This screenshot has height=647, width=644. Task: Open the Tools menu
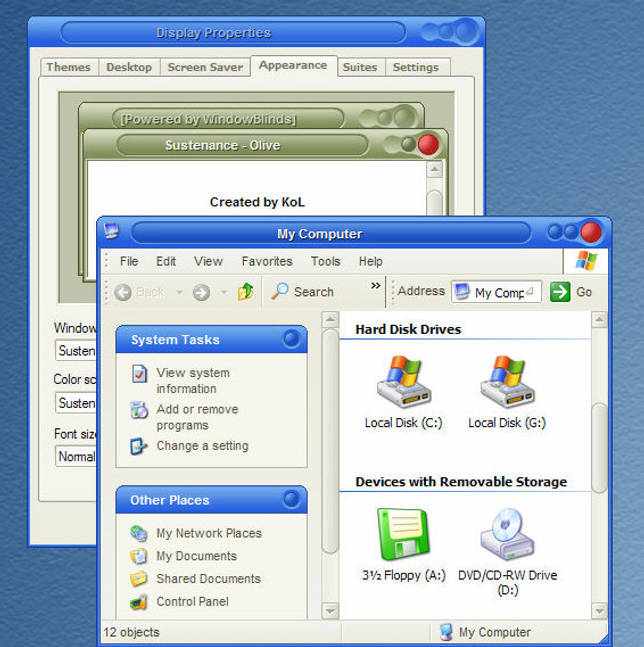tap(326, 261)
